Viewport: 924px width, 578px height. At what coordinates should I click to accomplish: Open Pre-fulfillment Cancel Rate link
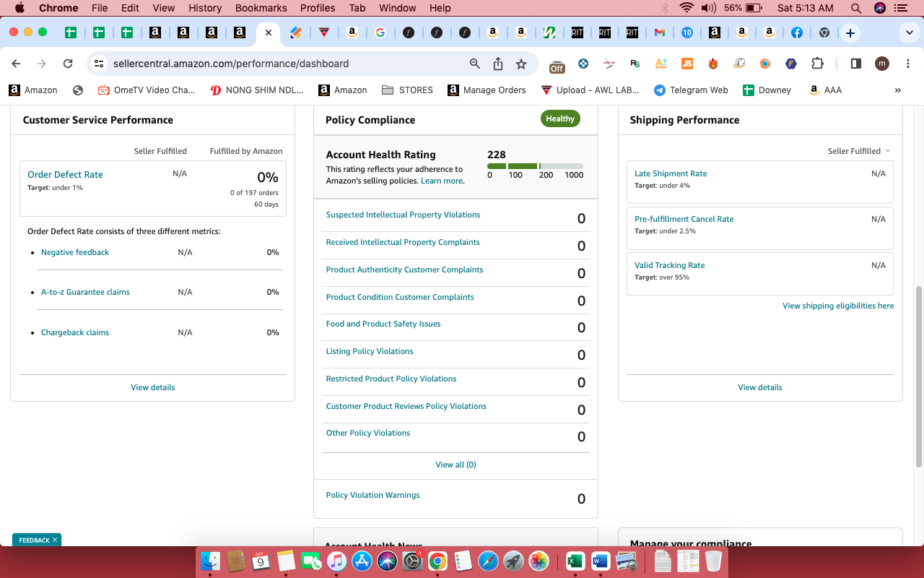[x=684, y=219]
